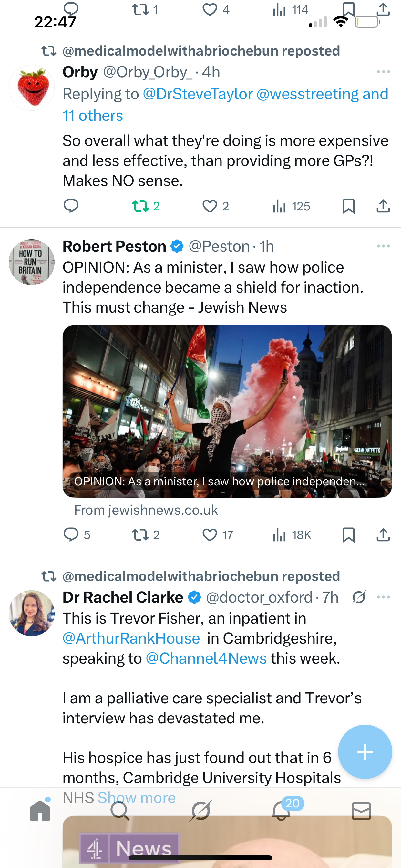
Task: Expand tweet with Show more
Action: coord(137,798)
